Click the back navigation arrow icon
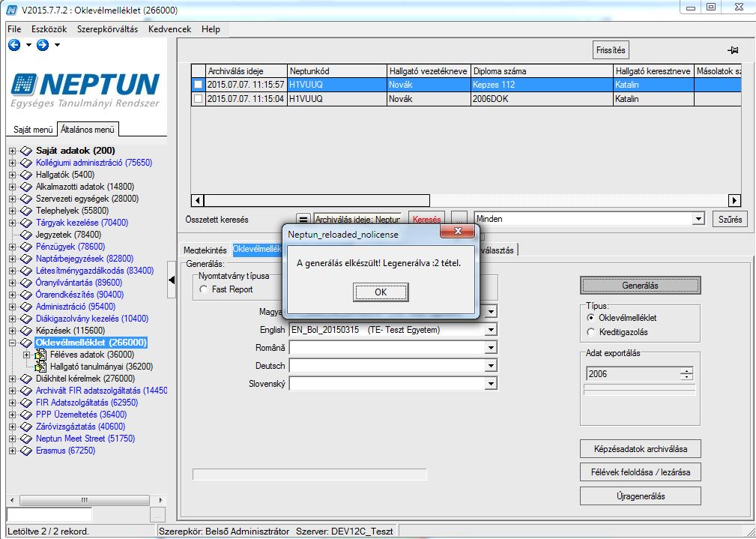756x539 pixels. pos(14,45)
